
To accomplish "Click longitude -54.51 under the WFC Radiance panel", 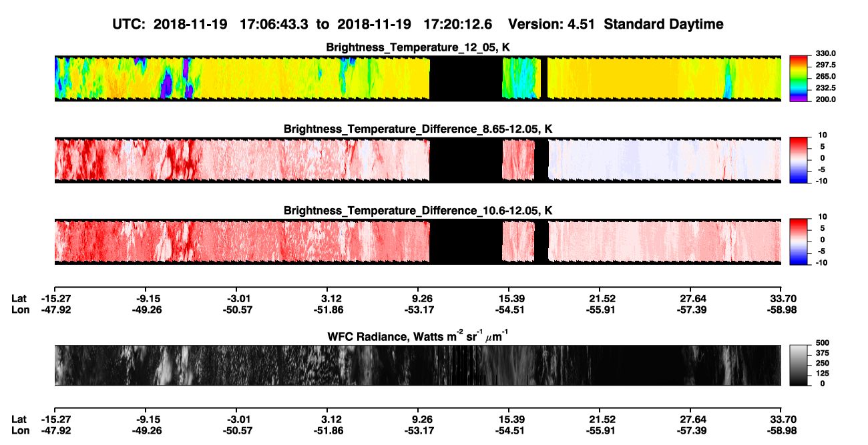I will [x=509, y=430].
